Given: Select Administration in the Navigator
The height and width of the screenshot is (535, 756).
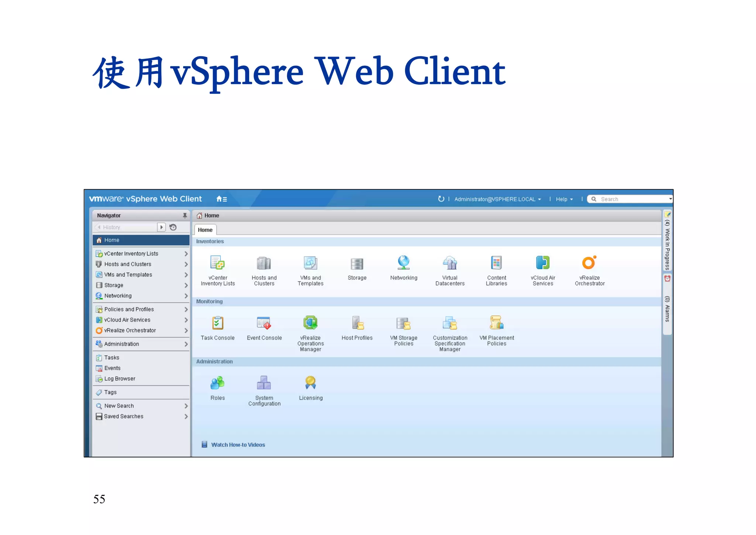Looking at the screenshot, I should click(x=141, y=344).
